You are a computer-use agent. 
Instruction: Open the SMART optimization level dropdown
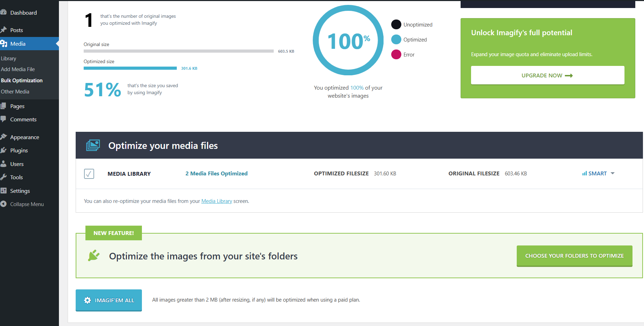click(598, 174)
